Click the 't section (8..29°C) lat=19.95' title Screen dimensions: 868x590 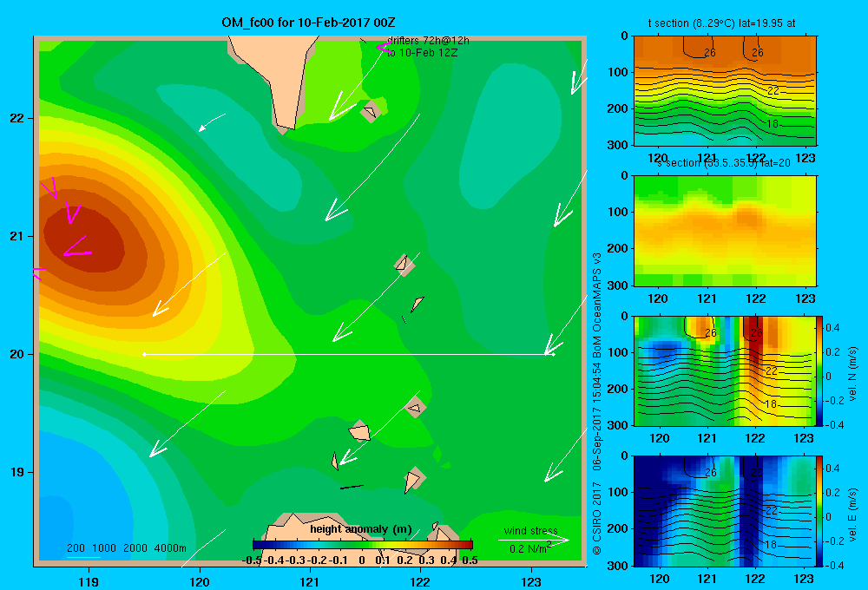pyautogui.click(x=721, y=23)
